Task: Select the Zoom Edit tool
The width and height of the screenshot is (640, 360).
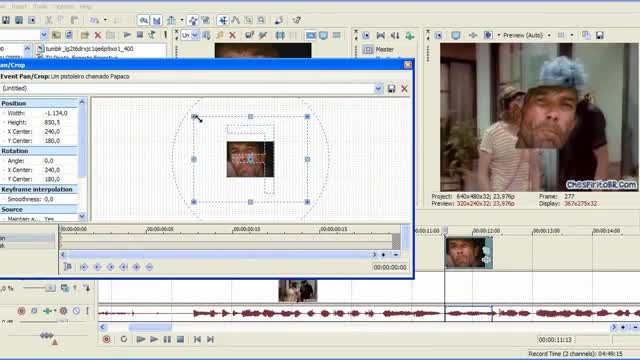Action: [x=261, y=20]
